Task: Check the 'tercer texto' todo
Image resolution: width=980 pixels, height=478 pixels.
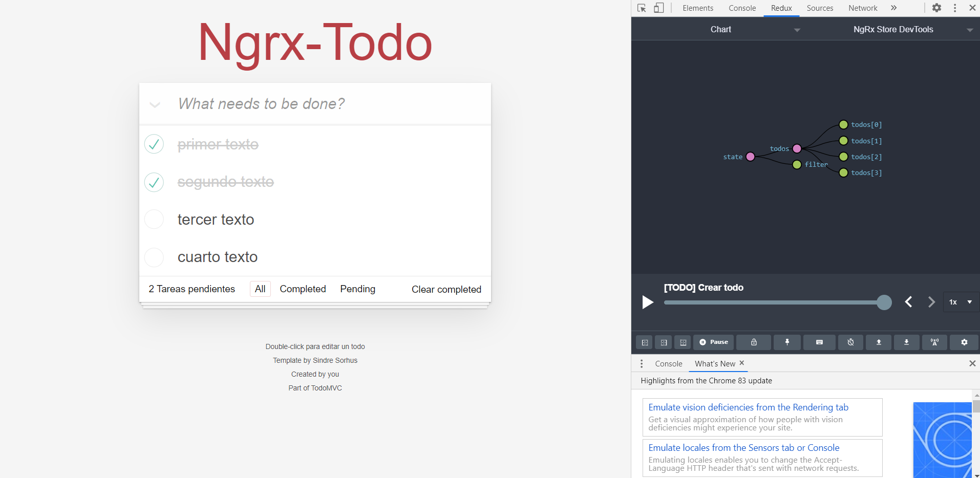Action: tap(154, 219)
